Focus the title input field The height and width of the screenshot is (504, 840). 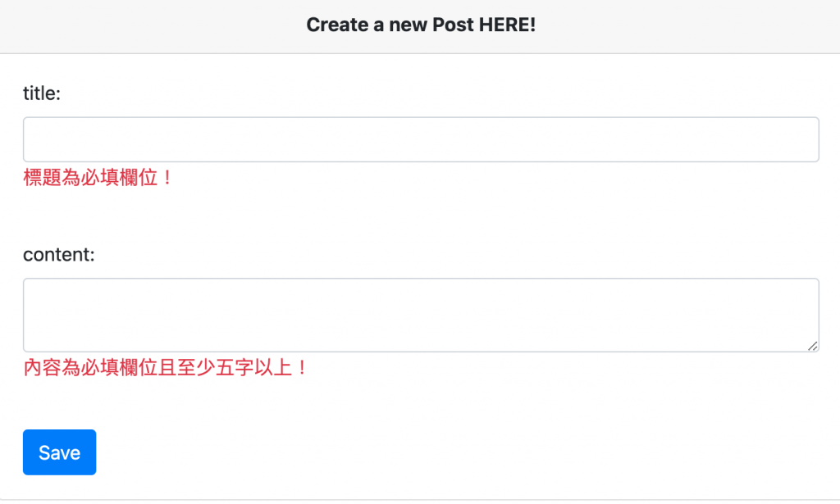tap(421, 139)
